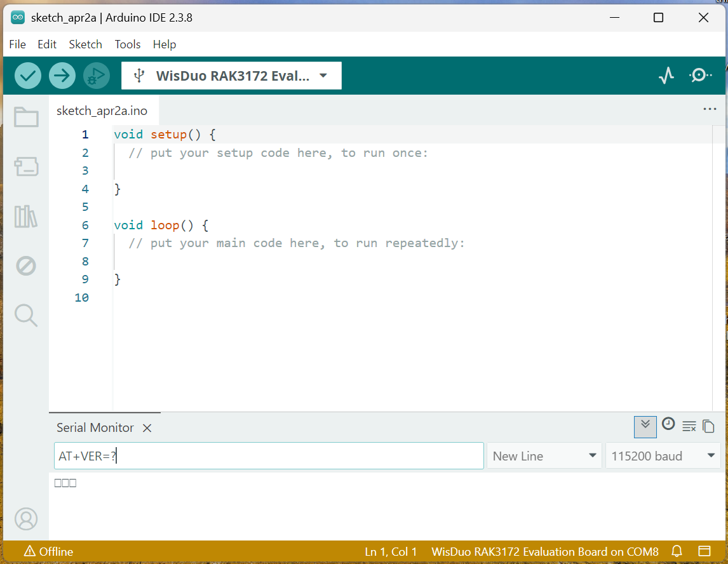Toggle autoscroll in Serial Monitor
This screenshot has width=728, height=564.
[645, 426]
